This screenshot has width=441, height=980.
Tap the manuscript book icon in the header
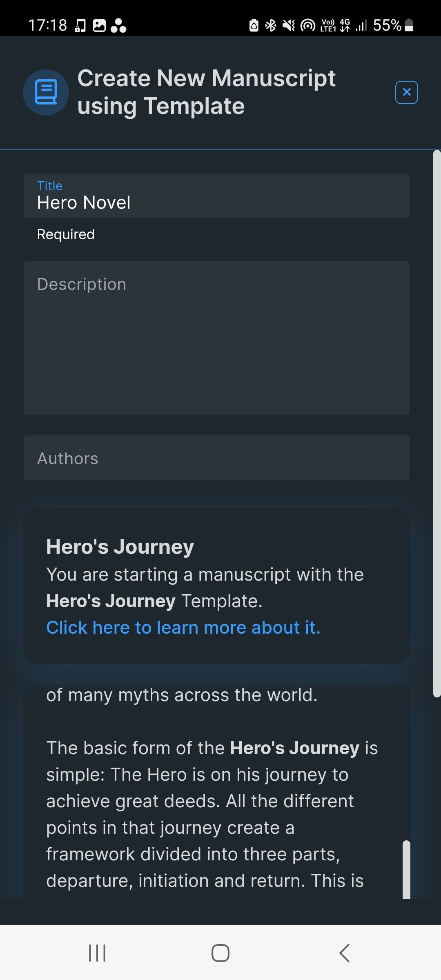click(45, 92)
